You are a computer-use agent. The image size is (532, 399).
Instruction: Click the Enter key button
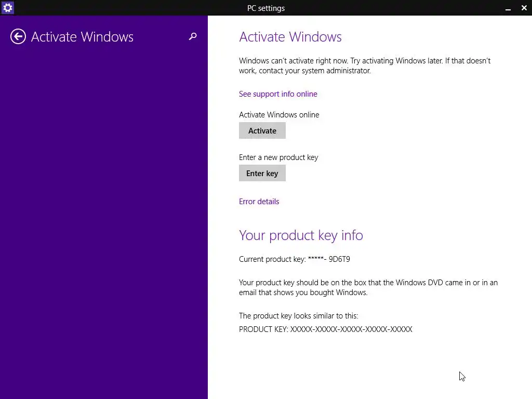pyautogui.click(x=262, y=174)
